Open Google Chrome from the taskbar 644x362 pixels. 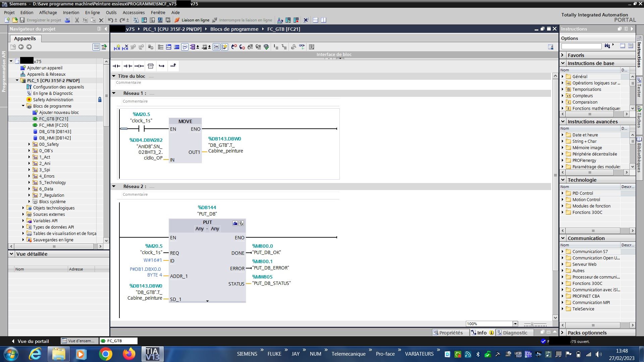click(105, 354)
